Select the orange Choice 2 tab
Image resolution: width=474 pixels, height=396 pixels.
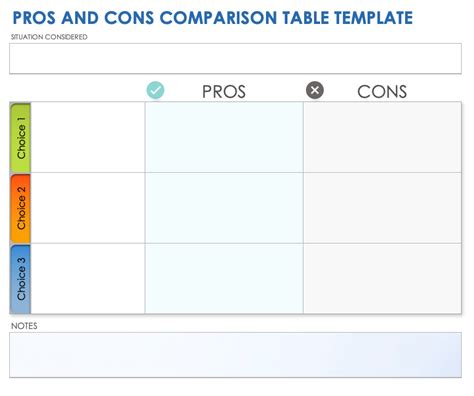point(21,208)
